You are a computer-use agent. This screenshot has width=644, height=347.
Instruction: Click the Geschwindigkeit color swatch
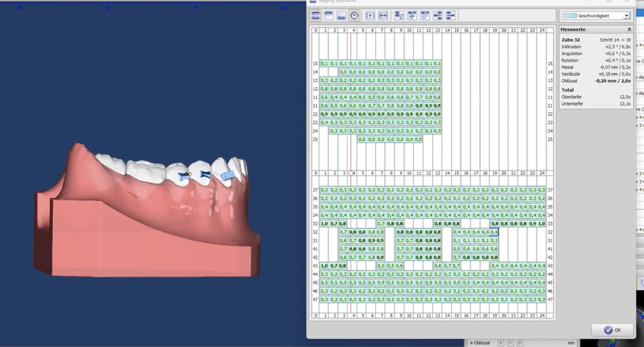click(x=570, y=16)
